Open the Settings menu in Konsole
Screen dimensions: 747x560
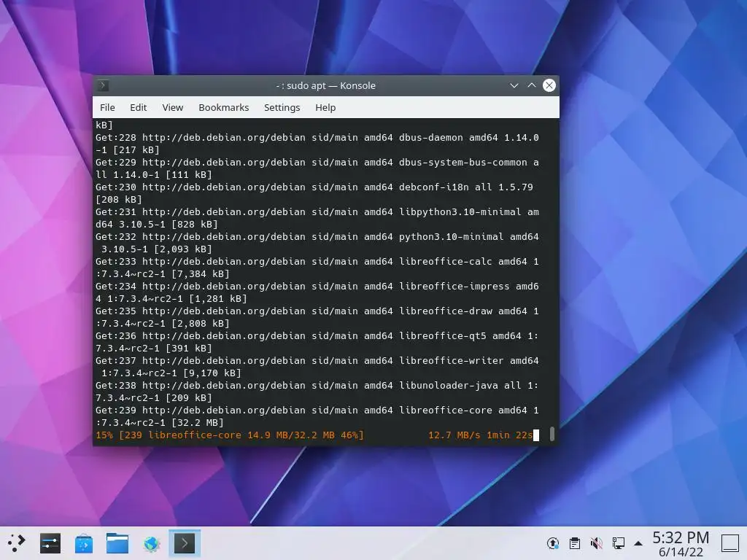[282, 108]
